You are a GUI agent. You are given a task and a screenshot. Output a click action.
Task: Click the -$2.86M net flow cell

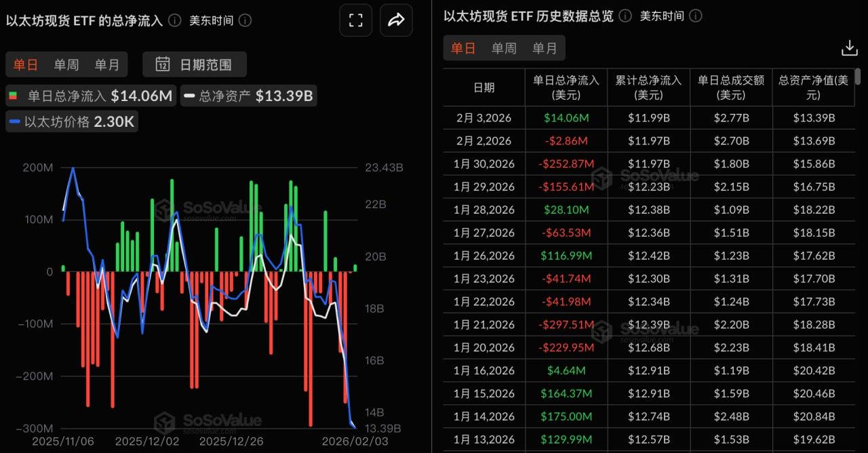coord(566,141)
